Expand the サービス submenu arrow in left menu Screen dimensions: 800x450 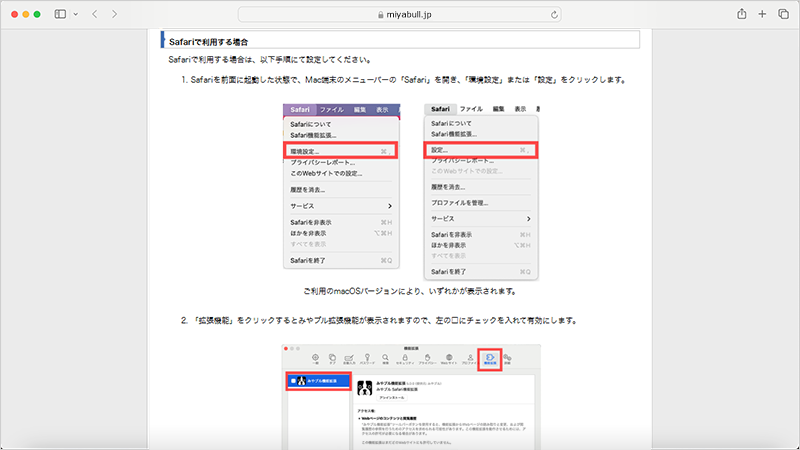[388, 206]
